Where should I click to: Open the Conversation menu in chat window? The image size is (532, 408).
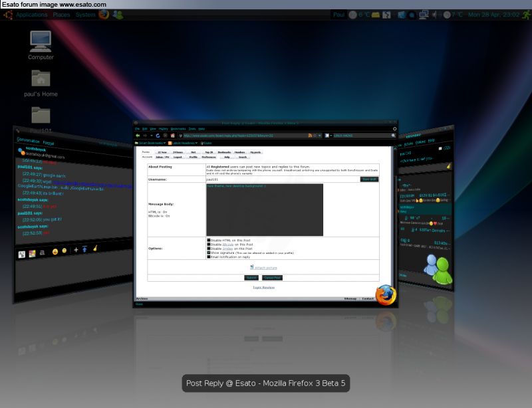coord(28,140)
